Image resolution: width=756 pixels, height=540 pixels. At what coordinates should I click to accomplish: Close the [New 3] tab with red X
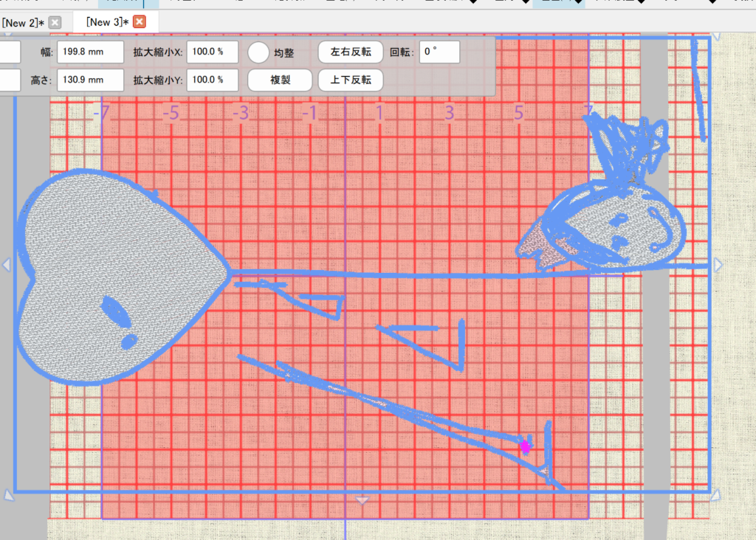click(x=139, y=22)
